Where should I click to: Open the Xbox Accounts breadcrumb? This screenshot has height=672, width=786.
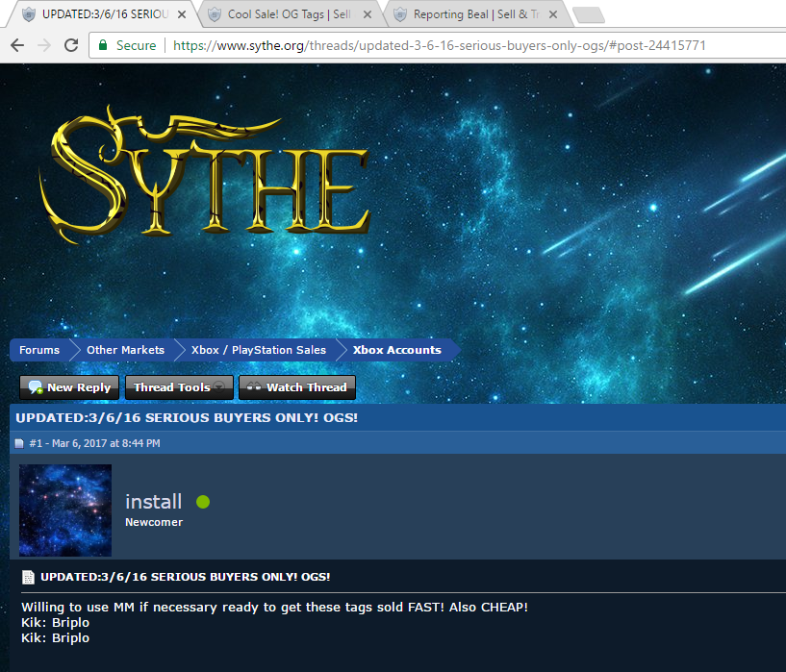pyautogui.click(x=397, y=350)
